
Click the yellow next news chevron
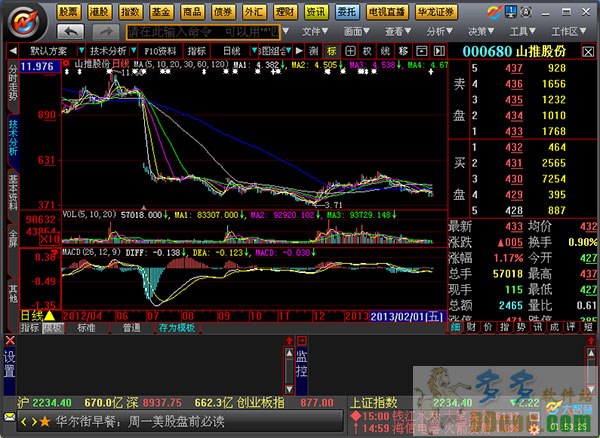(34, 422)
